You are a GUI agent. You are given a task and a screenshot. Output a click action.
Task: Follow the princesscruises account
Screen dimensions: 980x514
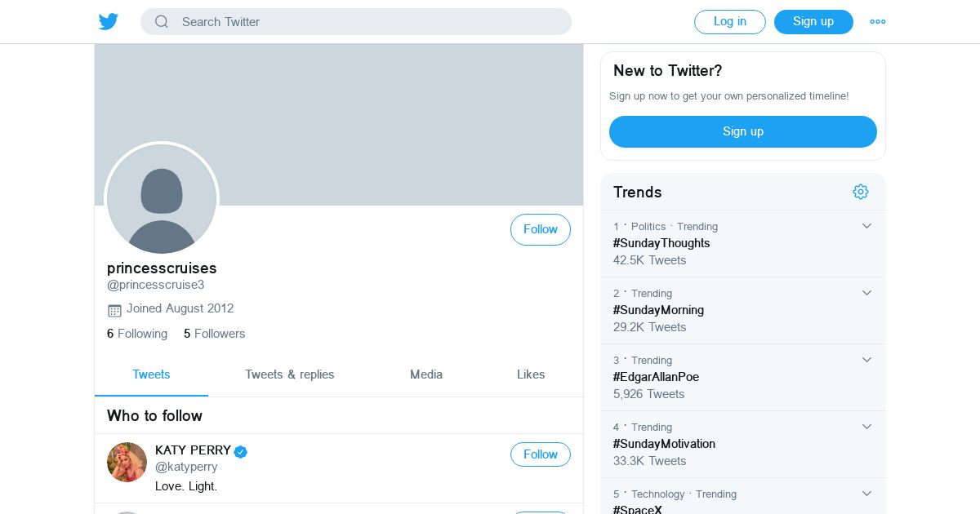[x=541, y=229]
